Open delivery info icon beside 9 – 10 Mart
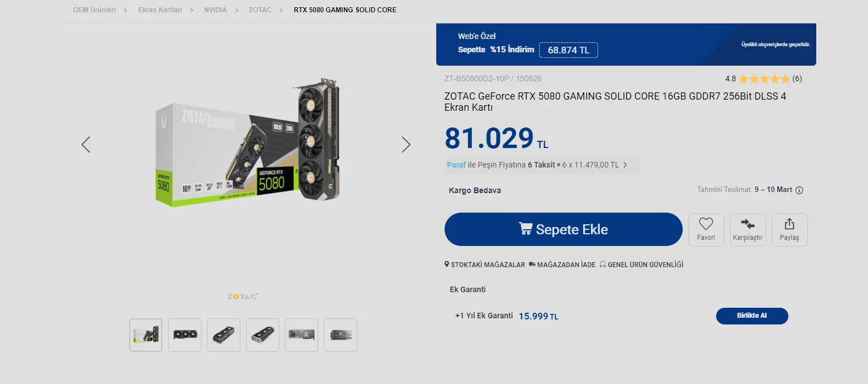 pyautogui.click(x=800, y=190)
